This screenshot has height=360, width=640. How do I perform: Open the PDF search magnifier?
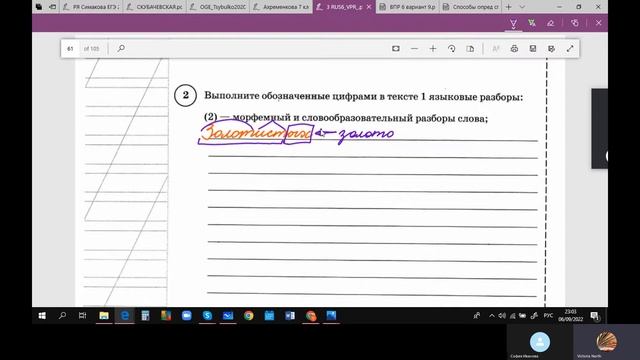(121, 49)
